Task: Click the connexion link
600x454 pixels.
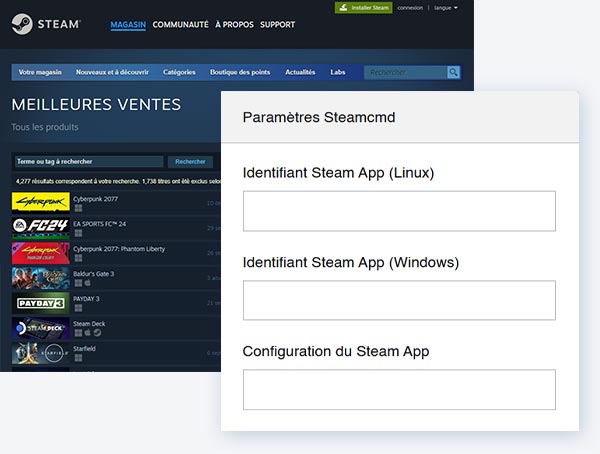Action: [410, 8]
